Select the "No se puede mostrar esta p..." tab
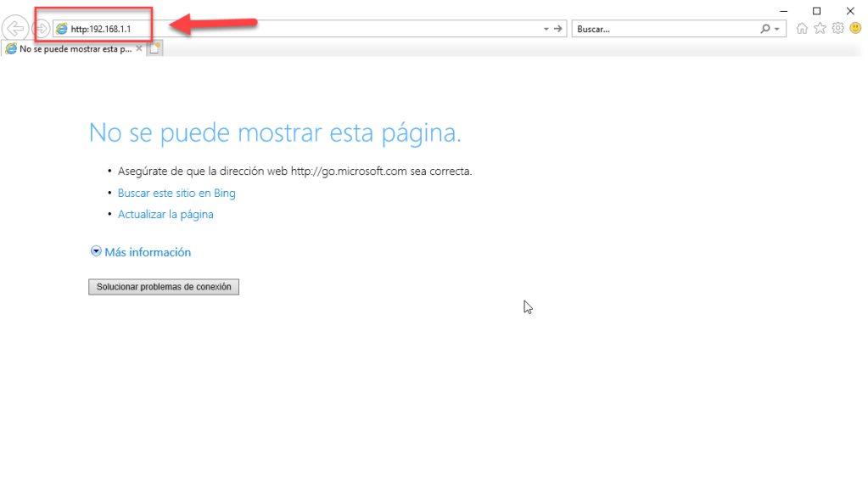The height and width of the screenshot is (489, 868). pyautogui.click(x=68, y=48)
